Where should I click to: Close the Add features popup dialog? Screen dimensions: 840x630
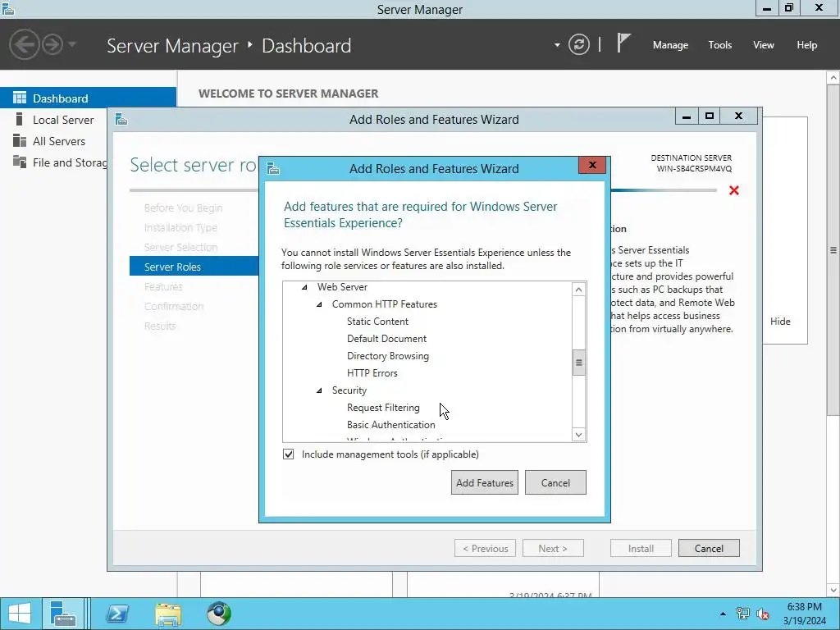tap(592, 165)
